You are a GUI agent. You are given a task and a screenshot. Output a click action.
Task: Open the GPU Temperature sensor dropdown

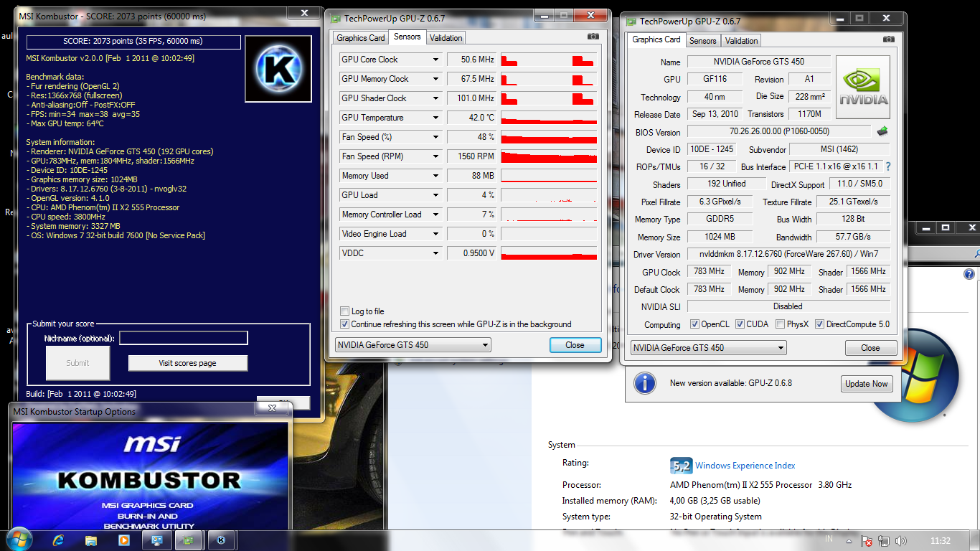(x=435, y=118)
